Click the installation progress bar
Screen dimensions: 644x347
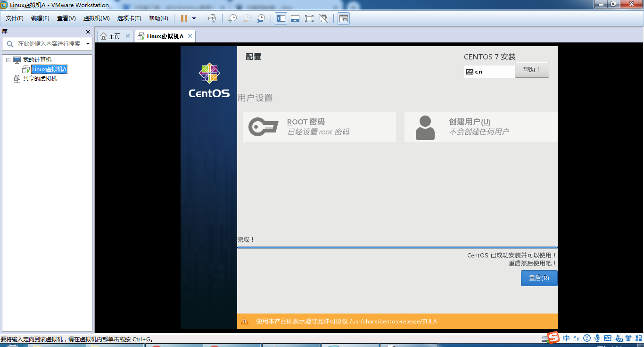pos(397,247)
